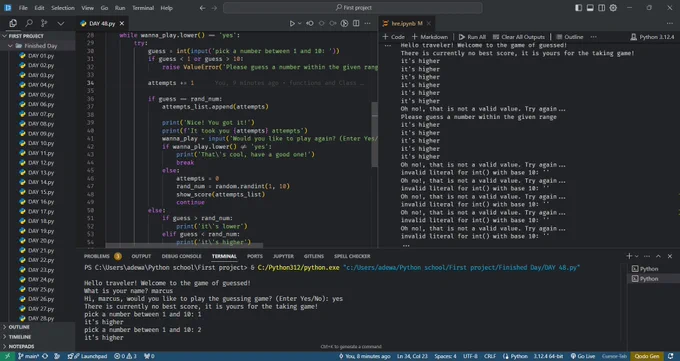Collapse the FIRST PROJECT explorer section
The image size is (680, 361).
click(x=38, y=36)
